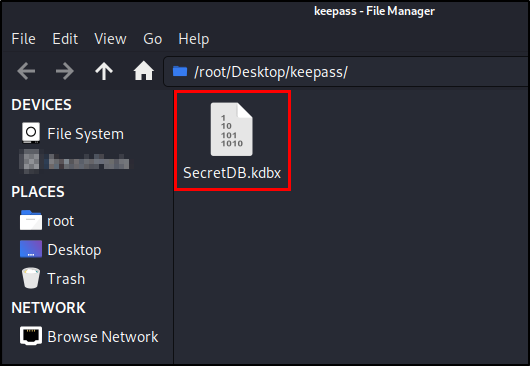Open the home directory via house icon

point(144,71)
